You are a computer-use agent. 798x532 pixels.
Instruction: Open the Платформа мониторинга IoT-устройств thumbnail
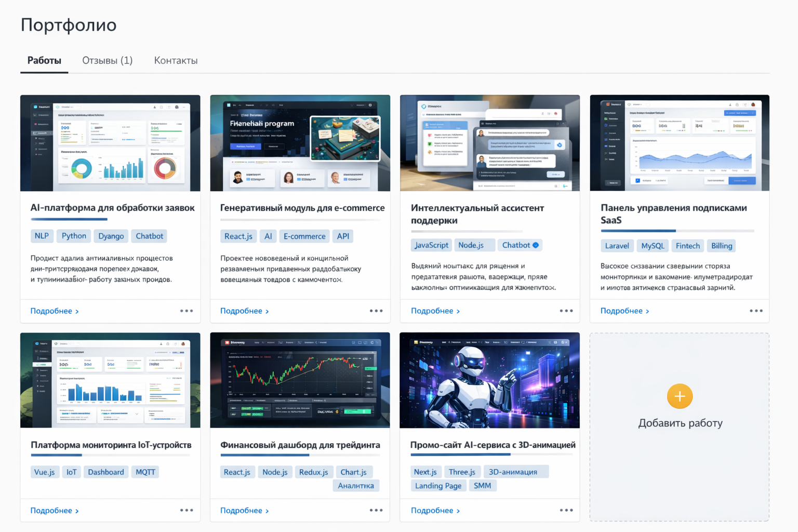pos(110,380)
